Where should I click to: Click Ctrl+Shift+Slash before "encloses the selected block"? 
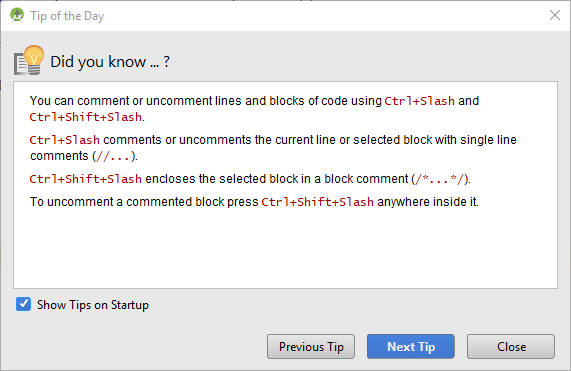86,179
